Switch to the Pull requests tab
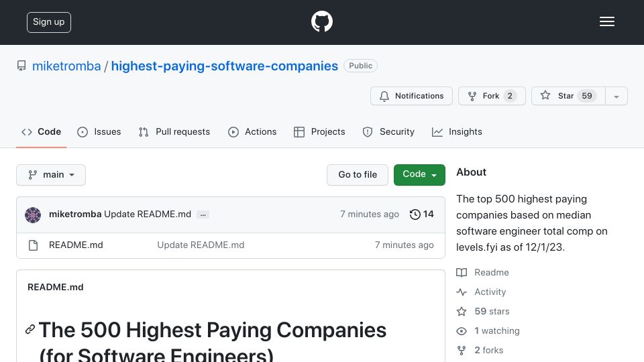 174,132
